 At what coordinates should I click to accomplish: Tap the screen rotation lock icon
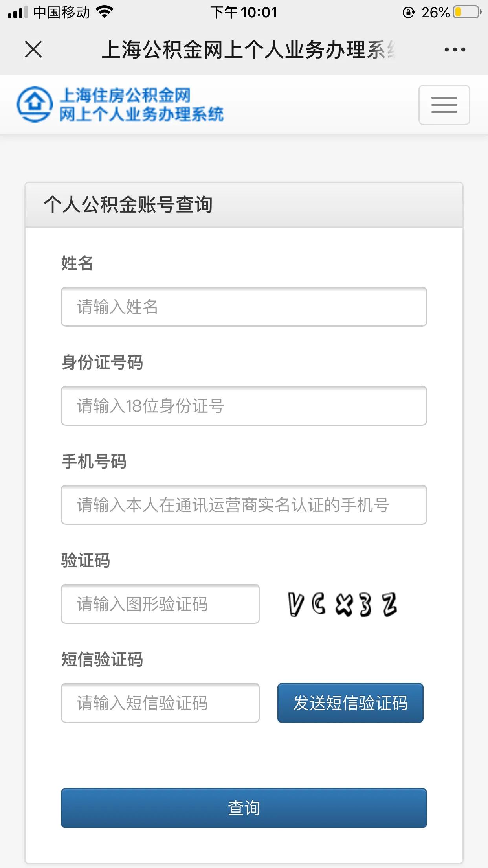[409, 13]
